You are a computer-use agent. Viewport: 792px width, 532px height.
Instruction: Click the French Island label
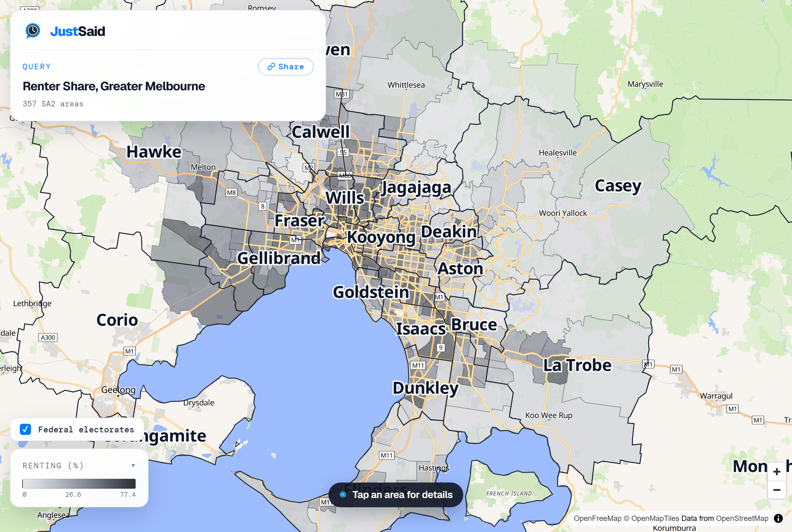coord(509,493)
